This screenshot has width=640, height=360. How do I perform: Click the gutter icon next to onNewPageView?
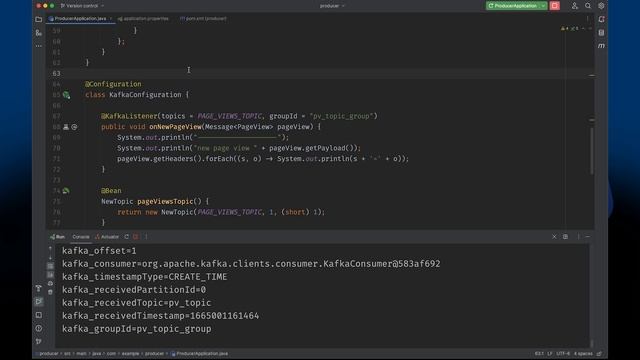click(66, 127)
